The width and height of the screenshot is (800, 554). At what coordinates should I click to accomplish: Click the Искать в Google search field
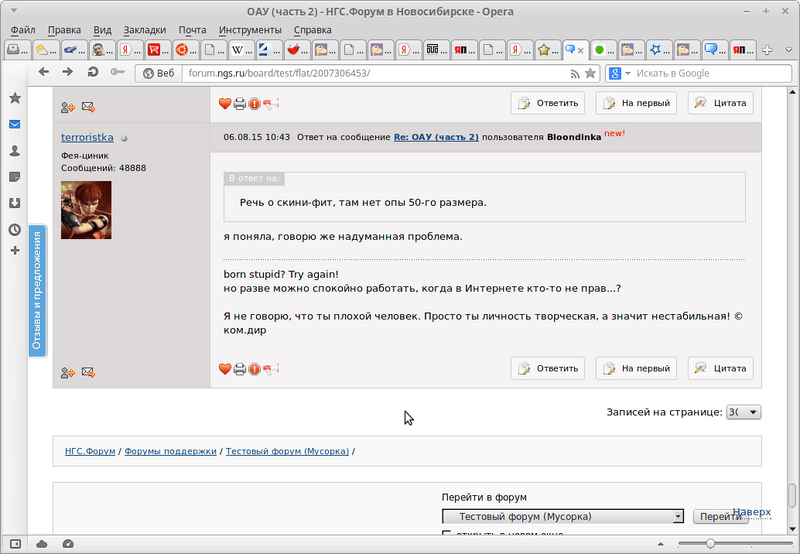(700, 73)
